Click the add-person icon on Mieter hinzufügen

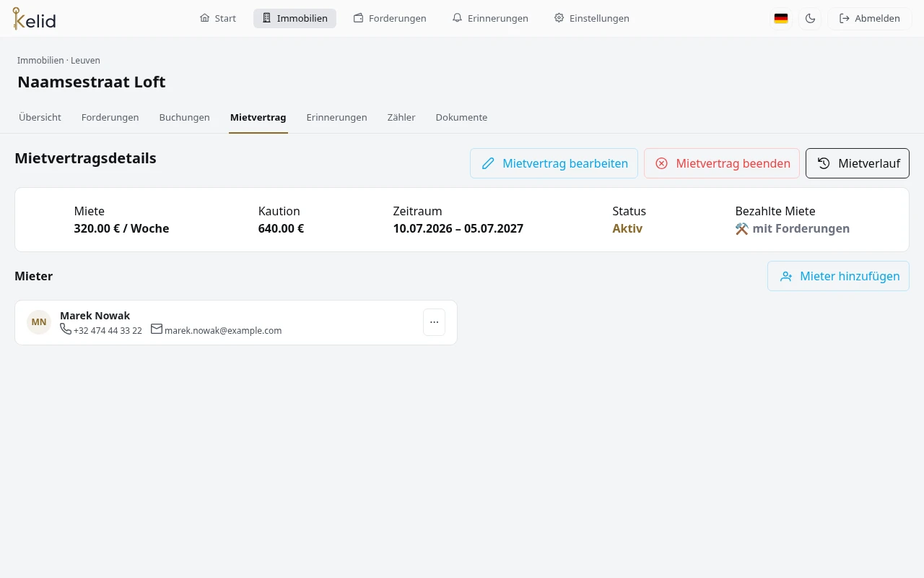coord(786,276)
